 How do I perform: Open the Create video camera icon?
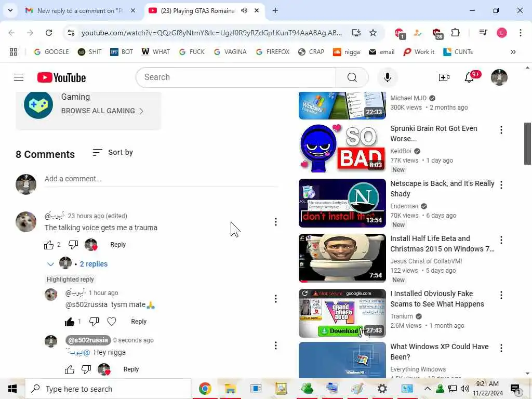[444, 77]
